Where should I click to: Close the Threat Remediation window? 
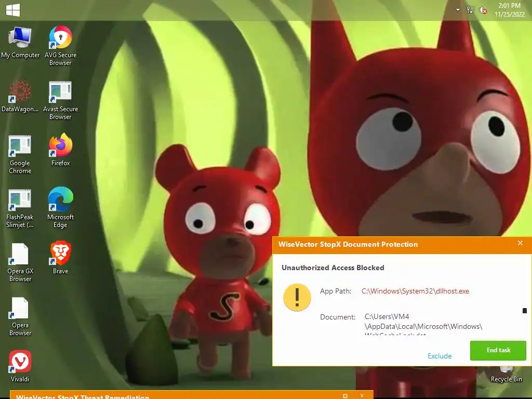point(362,396)
